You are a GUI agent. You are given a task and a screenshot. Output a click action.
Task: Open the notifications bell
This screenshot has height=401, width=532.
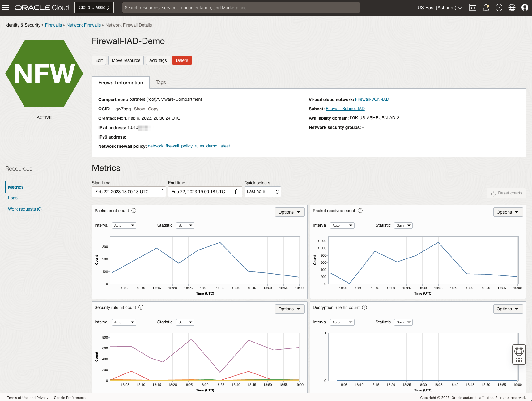485,7
